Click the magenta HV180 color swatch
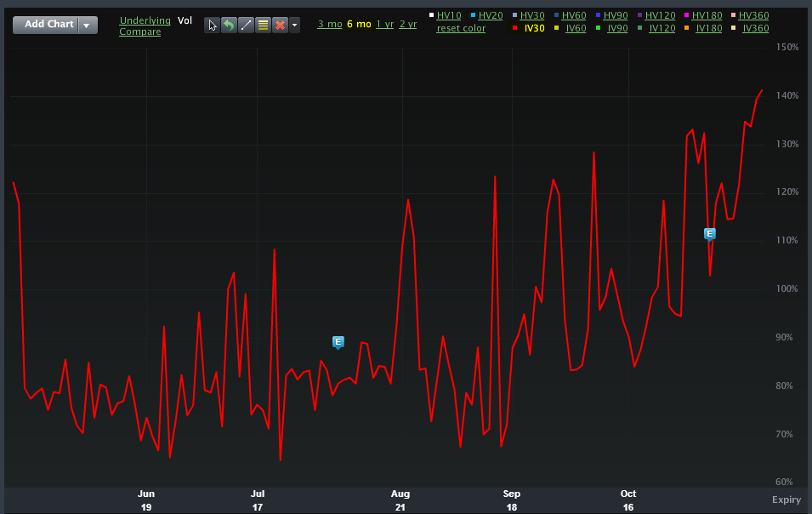 click(687, 15)
